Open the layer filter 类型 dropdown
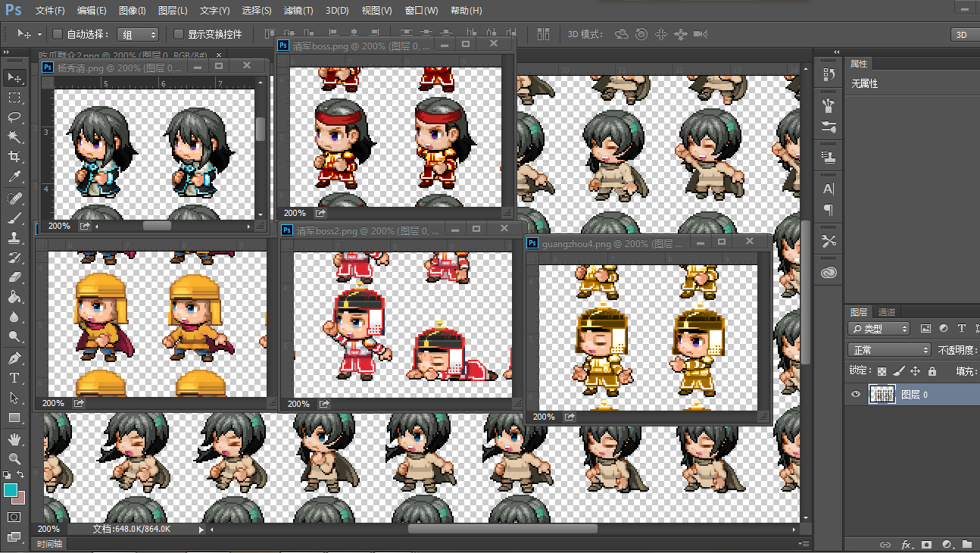 tap(879, 329)
